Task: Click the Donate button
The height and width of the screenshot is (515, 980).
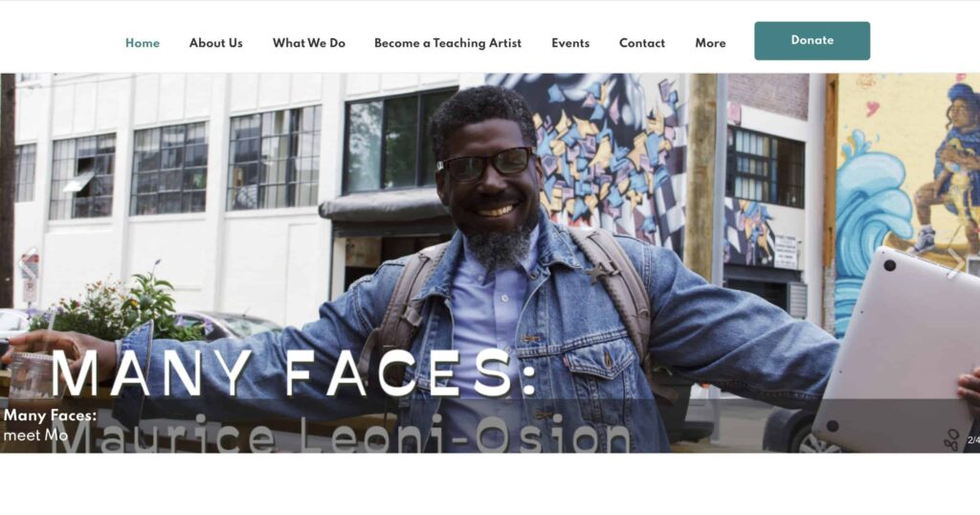Action: point(812,40)
